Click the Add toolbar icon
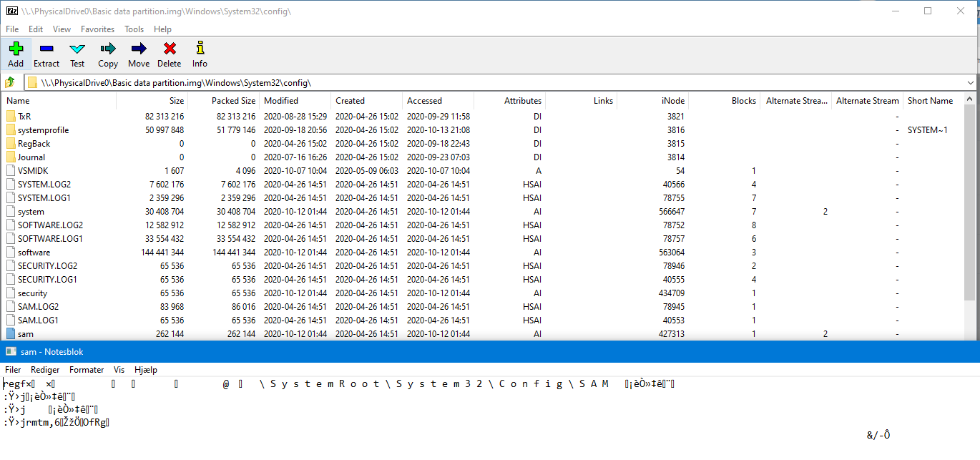This screenshot has height=460, width=980. 16,49
